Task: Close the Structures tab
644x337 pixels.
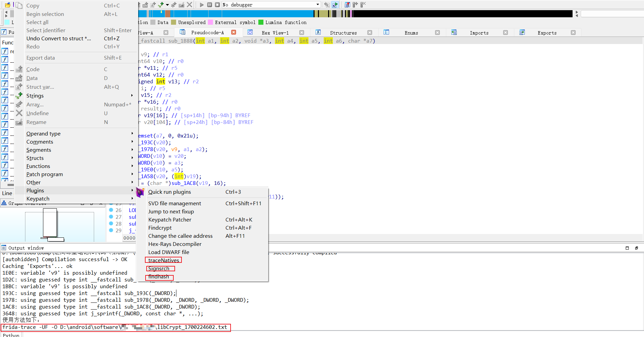Action: (x=370, y=33)
